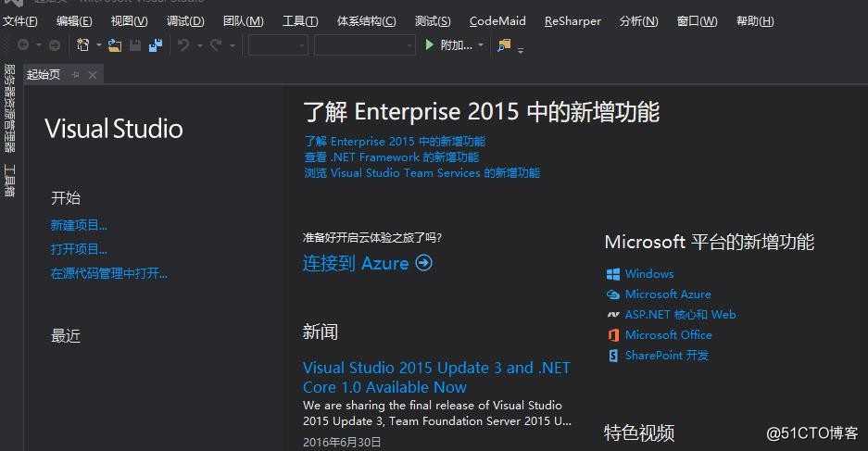Click the Microsoft Office icon
The height and width of the screenshot is (451, 868).
click(613, 335)
